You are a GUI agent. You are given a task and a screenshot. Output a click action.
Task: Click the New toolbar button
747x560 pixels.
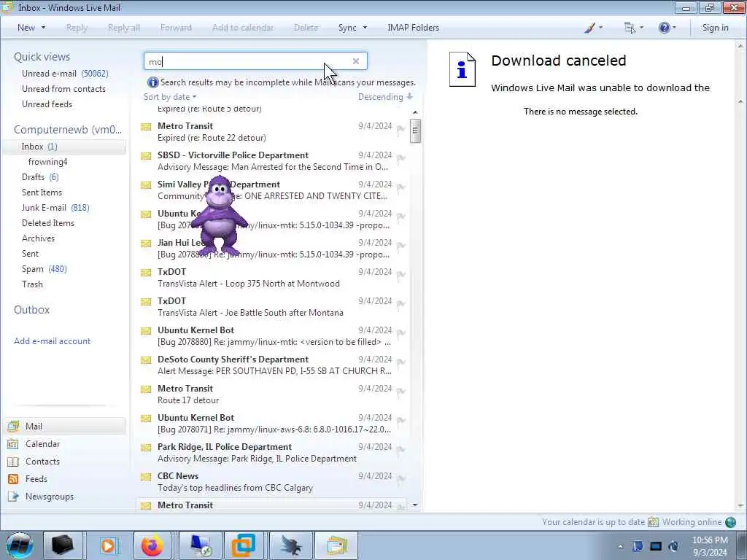click(x=26, y=28)
